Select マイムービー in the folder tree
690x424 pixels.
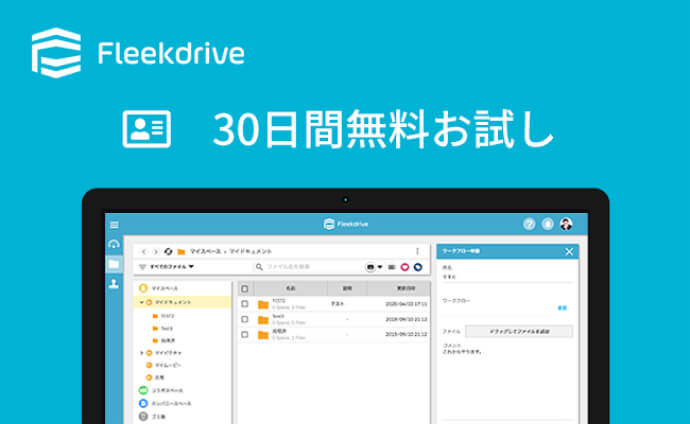coord(168,365)
